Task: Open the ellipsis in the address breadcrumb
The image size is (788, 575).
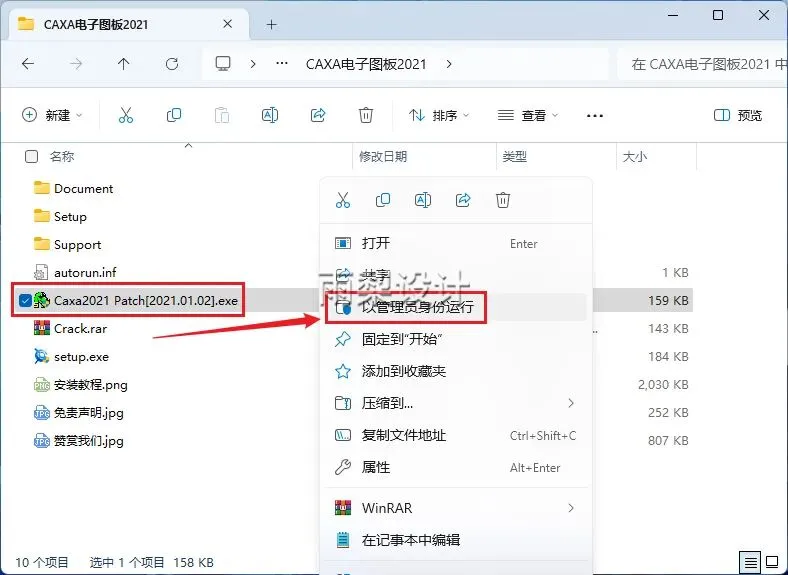Action: 282,64
